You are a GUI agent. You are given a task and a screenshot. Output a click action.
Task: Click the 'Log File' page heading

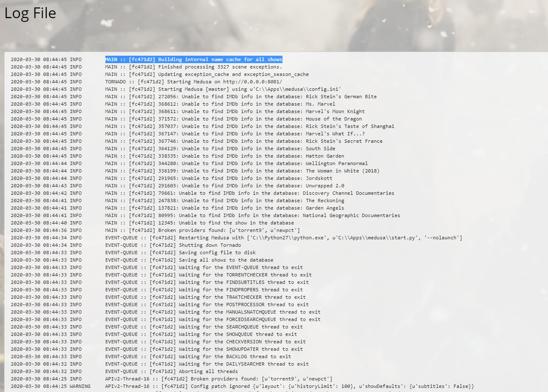30,13
